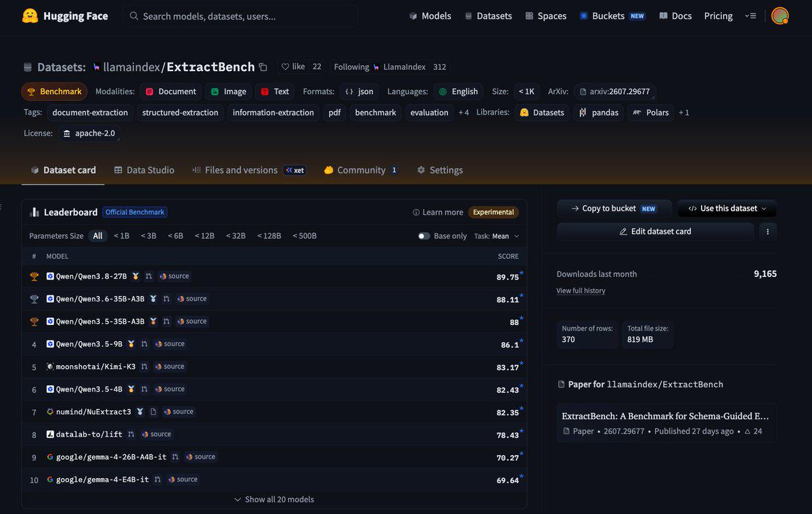Expand Show all 20 models
The image size is (812, 514).
coord(274,499)
